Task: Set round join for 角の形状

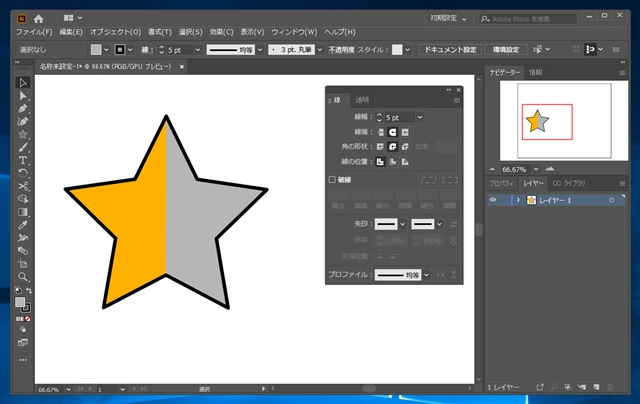Action: pos(393,147)
